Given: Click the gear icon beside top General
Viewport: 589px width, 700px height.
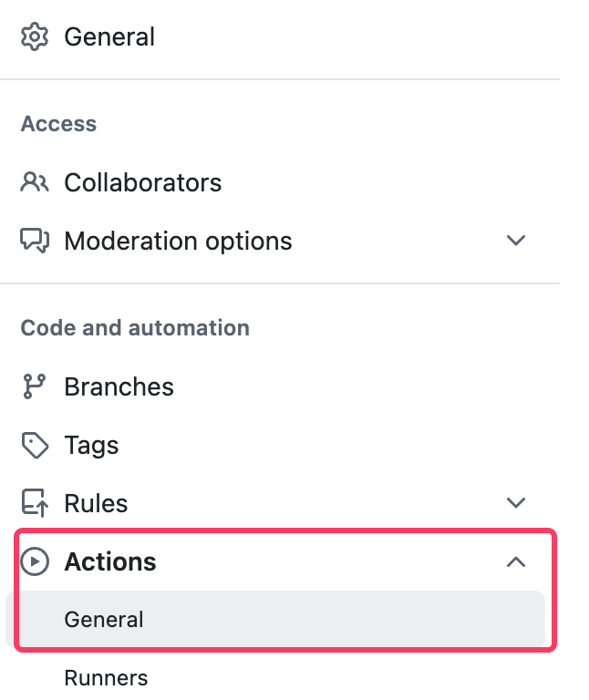Looking at the screenshot, I should click(35, 37).
